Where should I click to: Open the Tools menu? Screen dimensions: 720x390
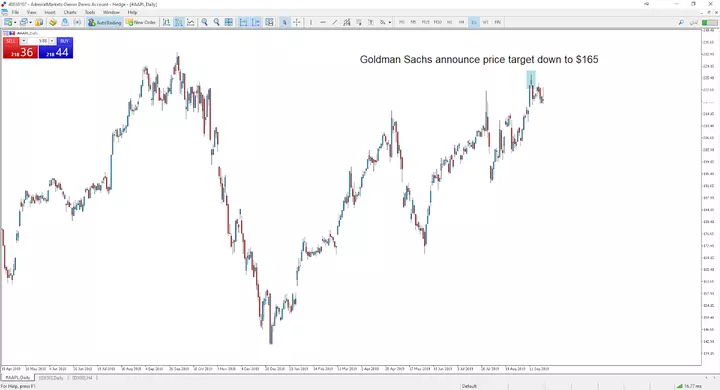[x=90, y=12]
